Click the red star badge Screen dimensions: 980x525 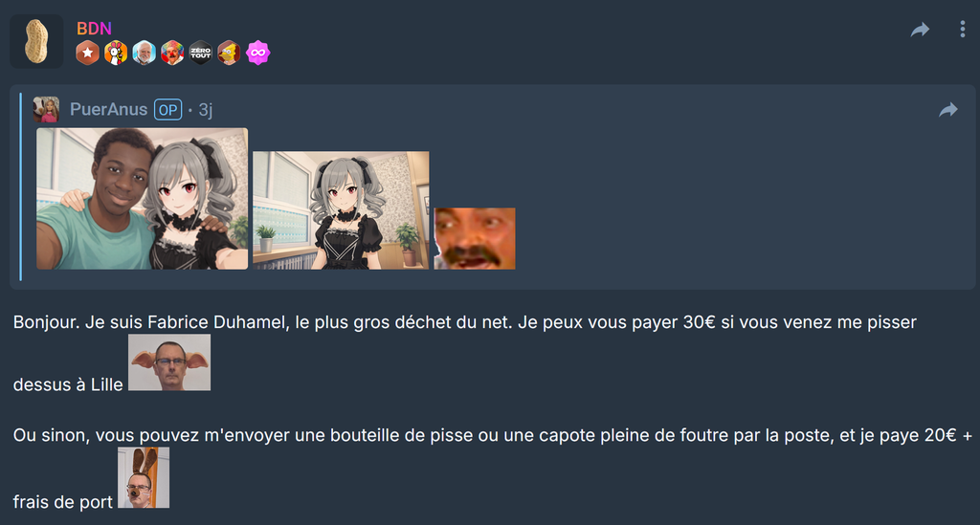point(87,53)
